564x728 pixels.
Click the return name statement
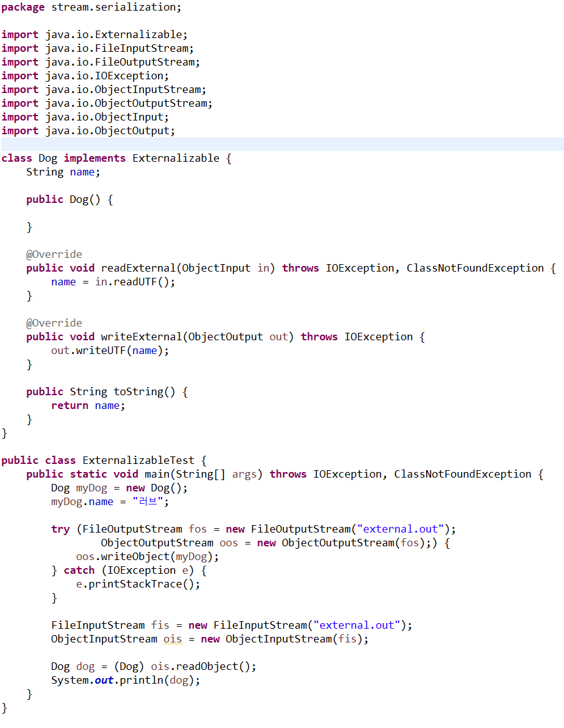(x=88, y=406)
